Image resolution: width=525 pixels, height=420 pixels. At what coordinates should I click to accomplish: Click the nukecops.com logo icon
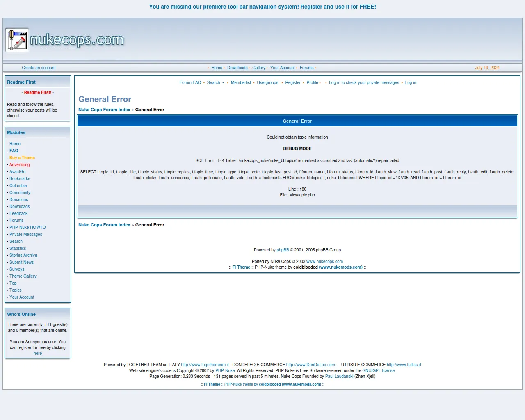click(17, 40)
